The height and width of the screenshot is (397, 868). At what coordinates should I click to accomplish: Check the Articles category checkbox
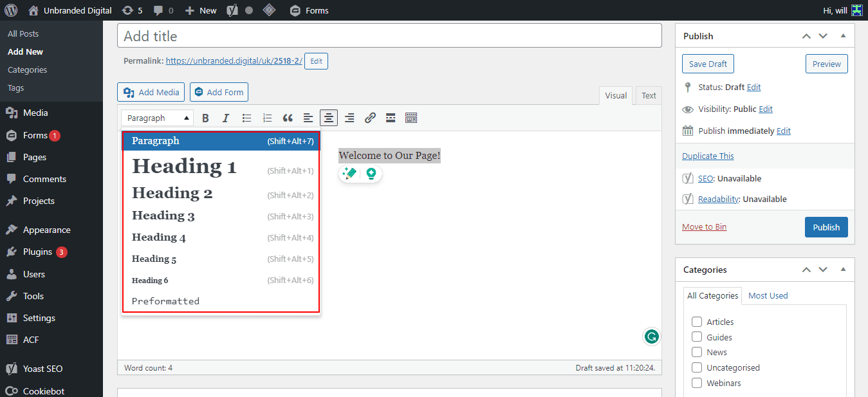(697, 322)
